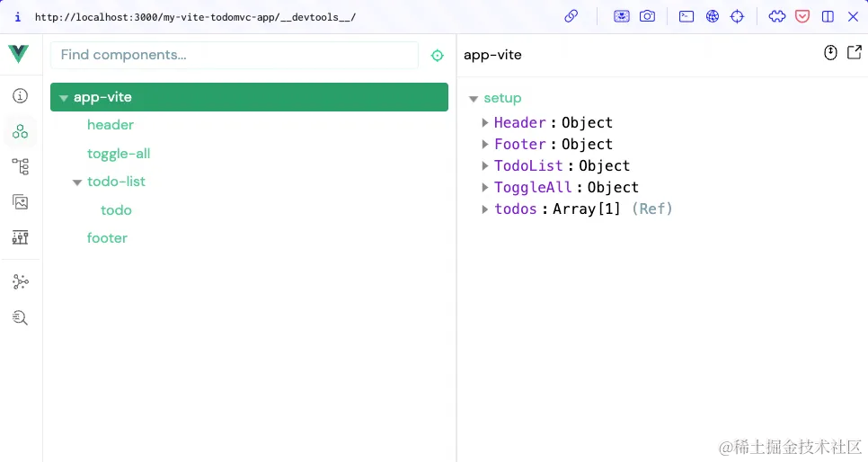Click the crosshair inspector icon in toolbar

coord(738,16)
